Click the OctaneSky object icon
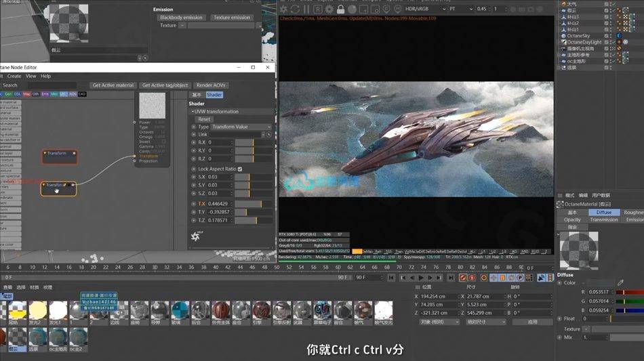The width and height of the screenshot is (644, 361). coord(563,36)
